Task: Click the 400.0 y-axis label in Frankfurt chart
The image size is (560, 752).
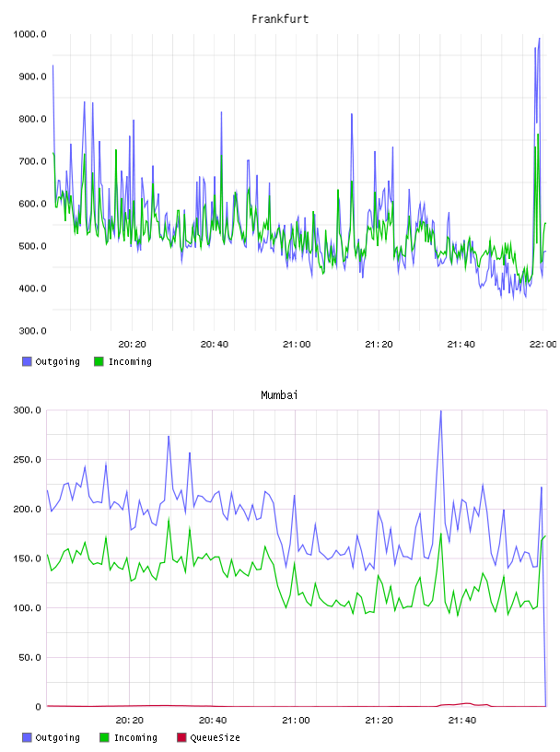Action: [x=32, y=288]
